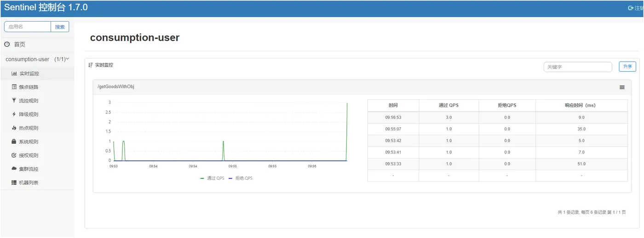Focus the 应用名 search input
This screenshot has width=644, height=238.
click(x=28, y=27)
